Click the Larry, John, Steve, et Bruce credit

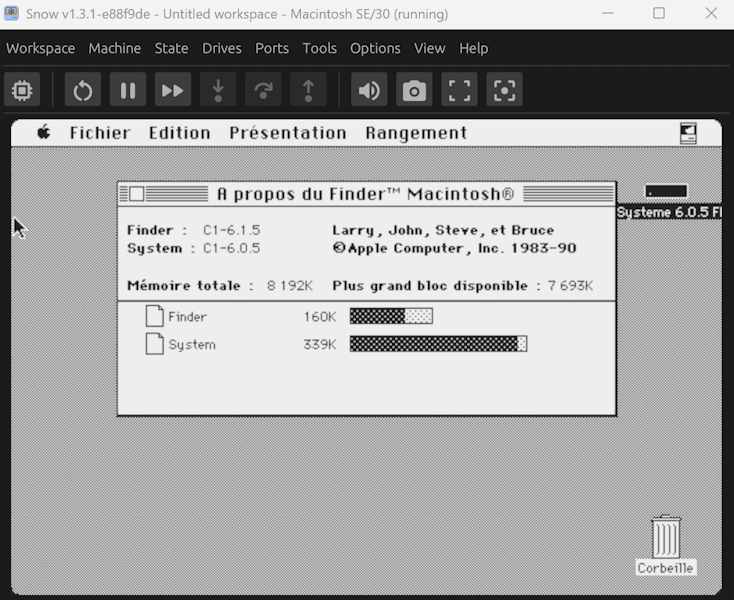point(443,230)
